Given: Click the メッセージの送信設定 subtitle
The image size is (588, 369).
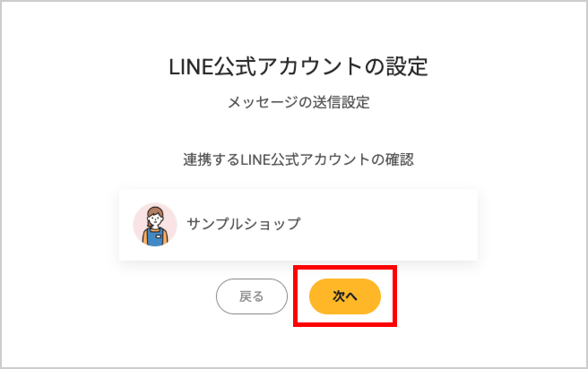Looking at the screenshot, I should point(298,102).
